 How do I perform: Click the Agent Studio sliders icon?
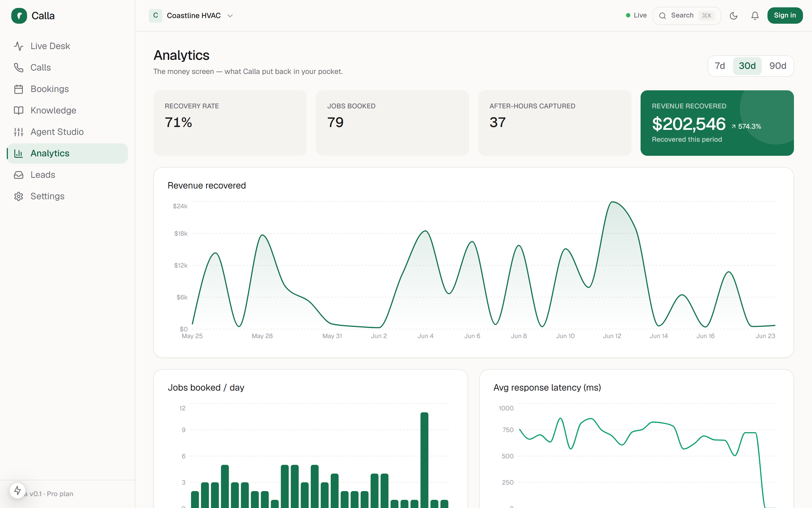point(18,132)
